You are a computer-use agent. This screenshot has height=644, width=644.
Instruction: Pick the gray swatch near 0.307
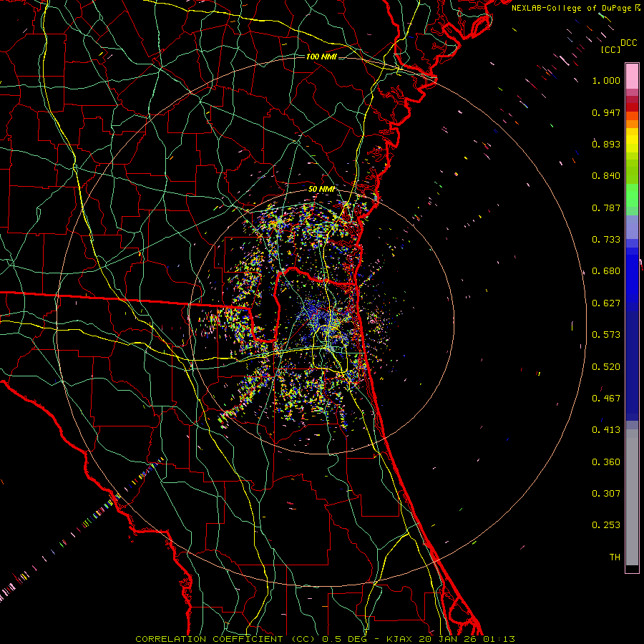tap(632, 497)
